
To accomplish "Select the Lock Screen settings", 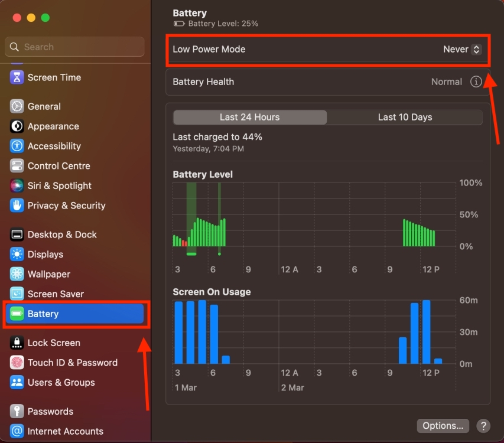I will click(x=18, y=343).
